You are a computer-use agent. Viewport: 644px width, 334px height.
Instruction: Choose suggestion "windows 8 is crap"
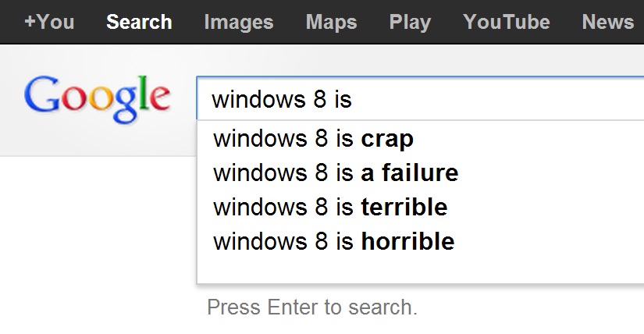pos(313,140)
